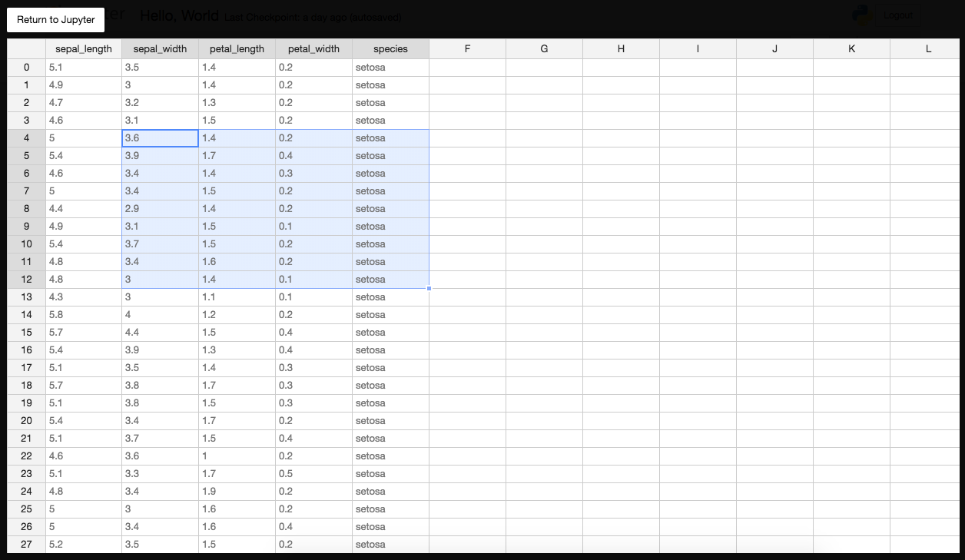Click petal_length cell 1.1 in row 13
965x560 pixels.
pos(237,297)
